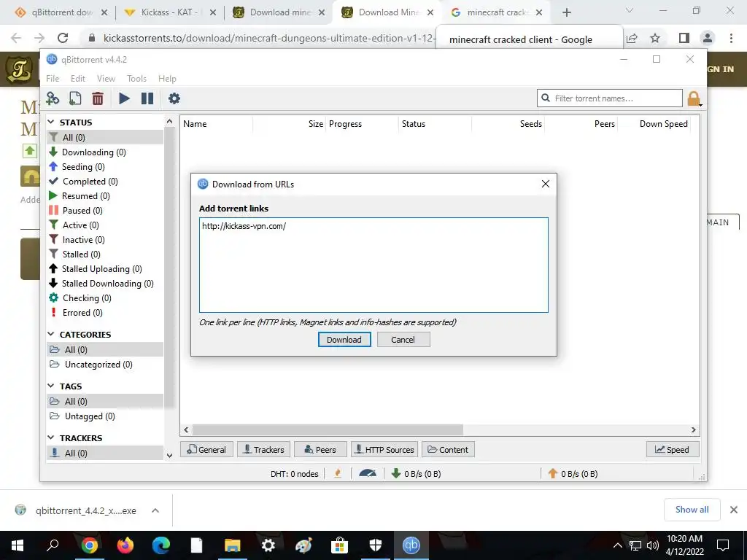
Task: Close the Download from URLs dialog
Action: [x=546, y=184]
